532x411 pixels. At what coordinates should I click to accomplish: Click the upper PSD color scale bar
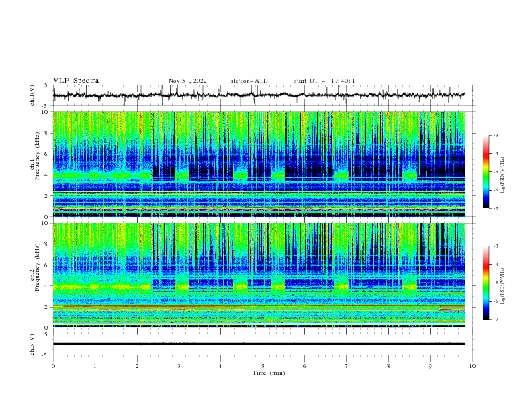coord(486,171)
